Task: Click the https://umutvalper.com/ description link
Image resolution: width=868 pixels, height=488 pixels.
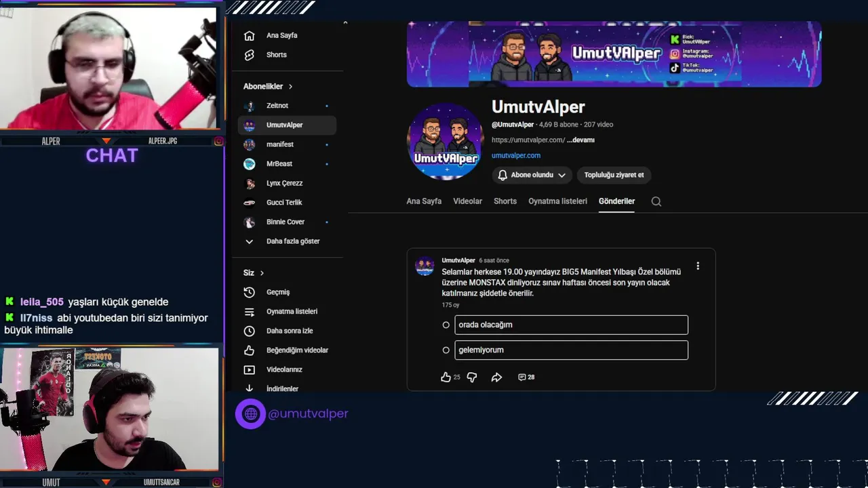Action: [528, 140]
